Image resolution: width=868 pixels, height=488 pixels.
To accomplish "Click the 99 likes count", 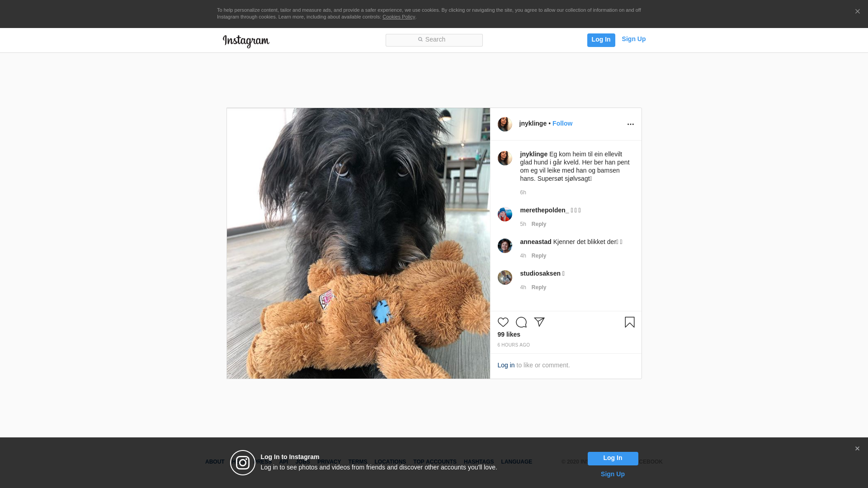I will tap(509, 334).
